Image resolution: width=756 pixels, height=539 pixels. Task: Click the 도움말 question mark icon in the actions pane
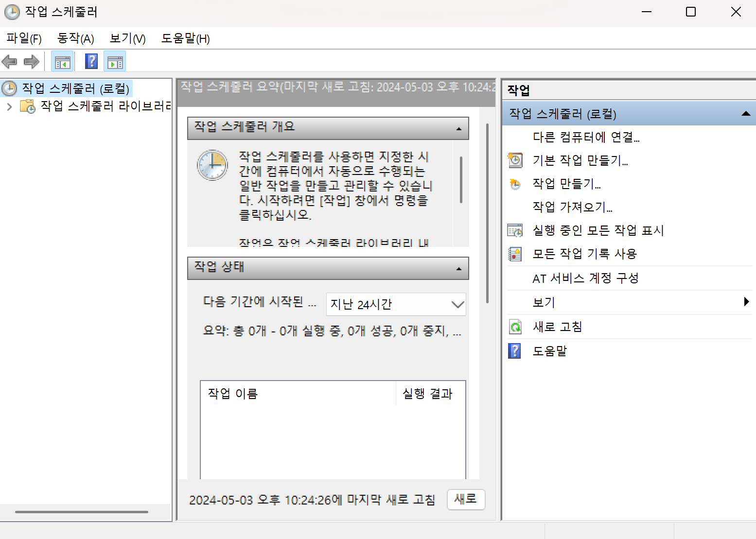514,350
